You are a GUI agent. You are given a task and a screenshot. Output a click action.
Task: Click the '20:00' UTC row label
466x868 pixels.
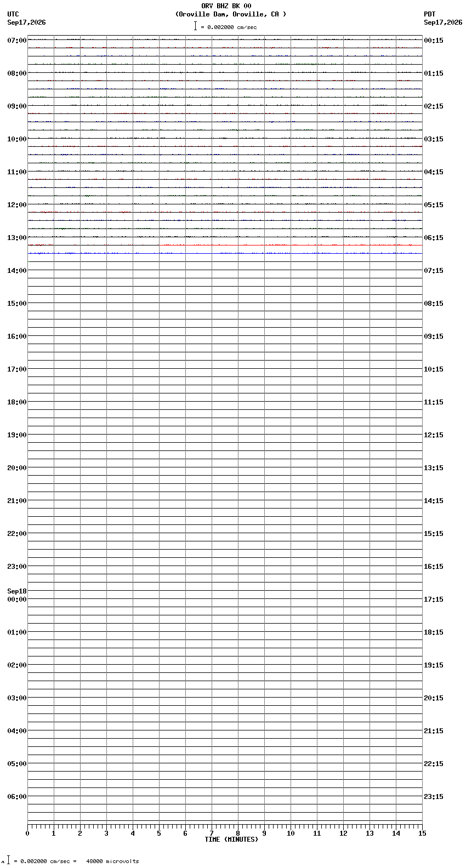pyautogui.click(x=17, y=468)
